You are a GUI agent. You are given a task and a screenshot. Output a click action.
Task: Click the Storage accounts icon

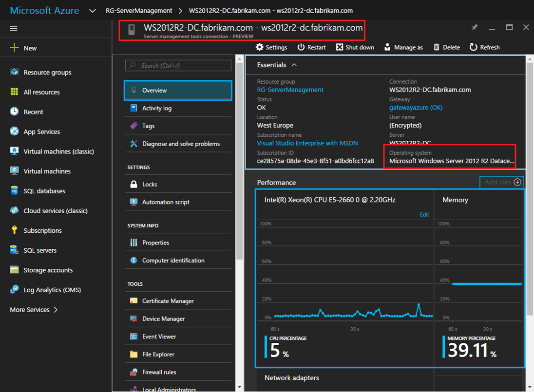pos(14,269)
